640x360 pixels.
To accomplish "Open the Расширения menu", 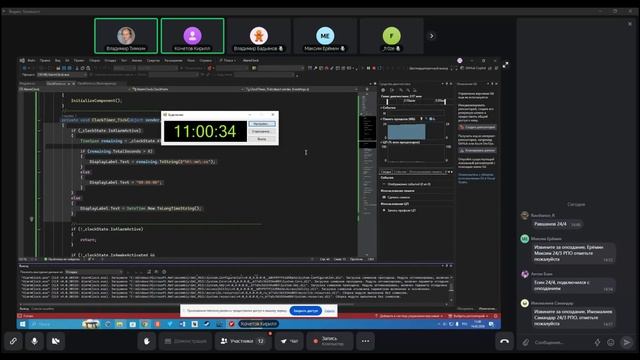I will (173, 60).
